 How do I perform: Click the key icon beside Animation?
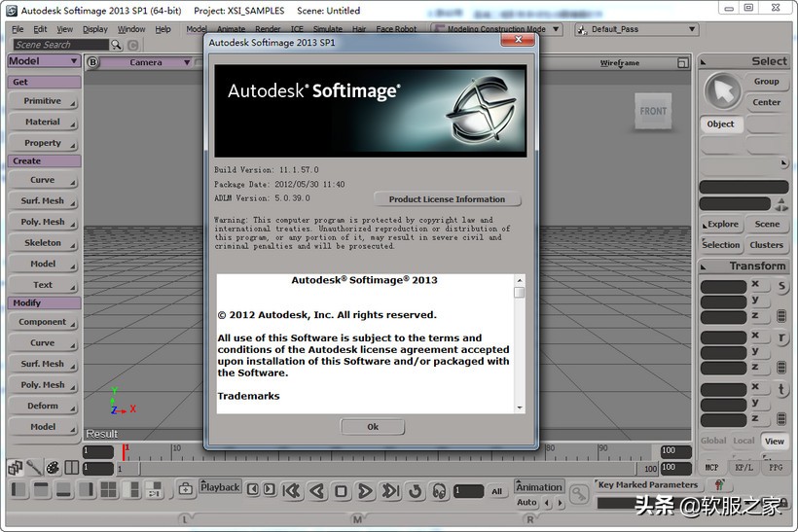580,494
